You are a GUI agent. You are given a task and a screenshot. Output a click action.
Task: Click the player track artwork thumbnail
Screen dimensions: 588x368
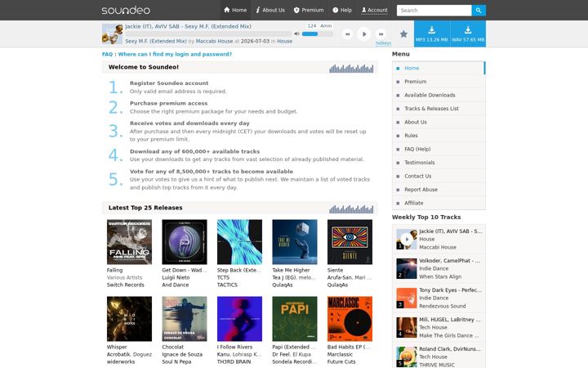tap(112, 34)
